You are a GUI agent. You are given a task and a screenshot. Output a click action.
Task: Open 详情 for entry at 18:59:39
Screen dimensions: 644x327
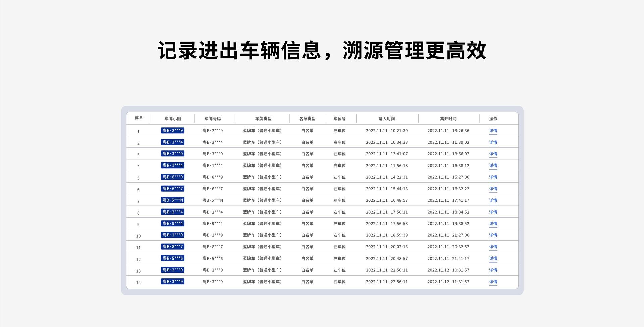point(493,235)
